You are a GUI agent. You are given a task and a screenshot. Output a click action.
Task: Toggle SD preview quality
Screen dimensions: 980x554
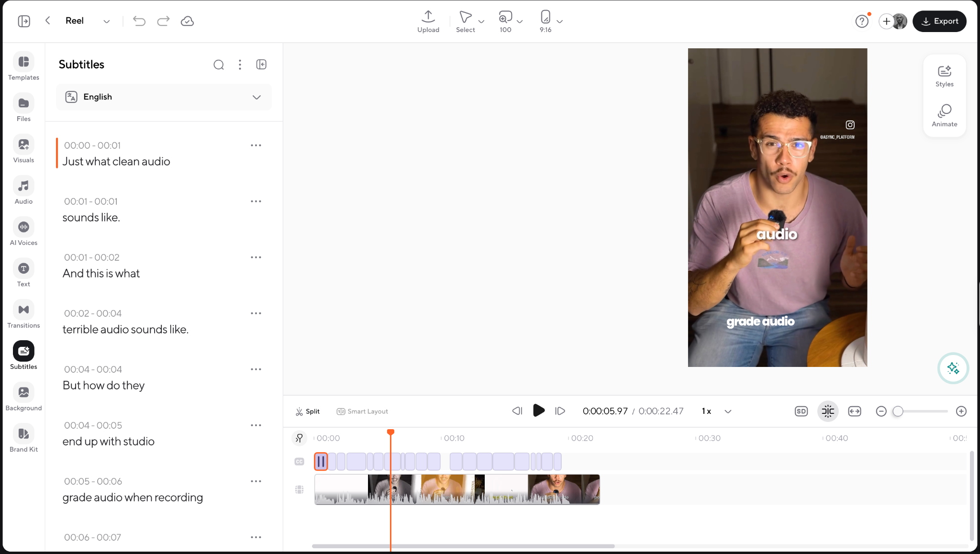[801, 411]
